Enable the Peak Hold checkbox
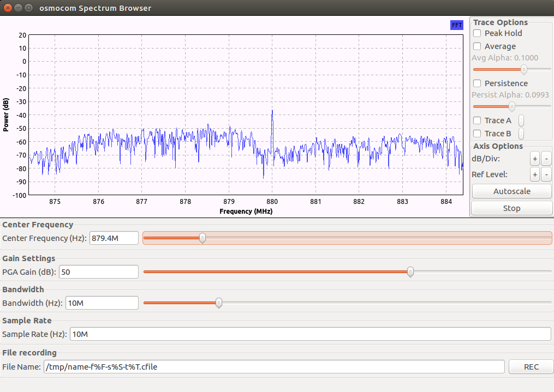554x392 pixels. coord(477,33)
